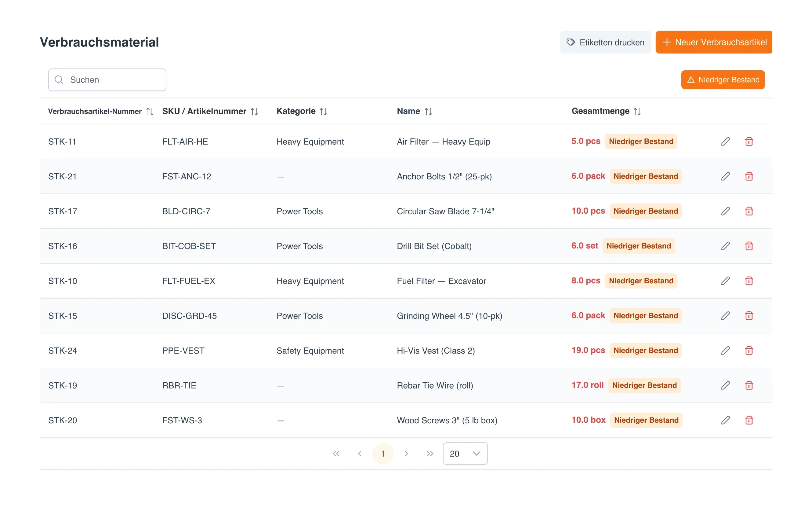Open the rows-per-page dropdown showing 20

coord(465,453)
